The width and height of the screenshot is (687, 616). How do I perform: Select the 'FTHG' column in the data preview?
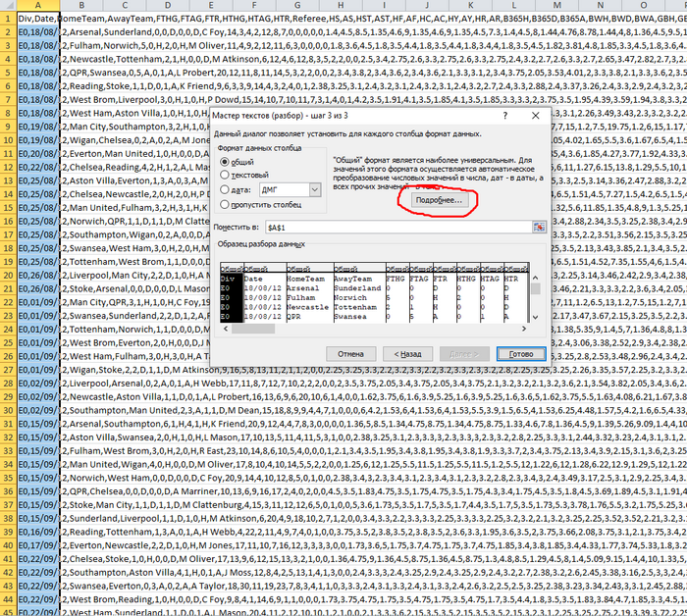(x=397, y=293)
